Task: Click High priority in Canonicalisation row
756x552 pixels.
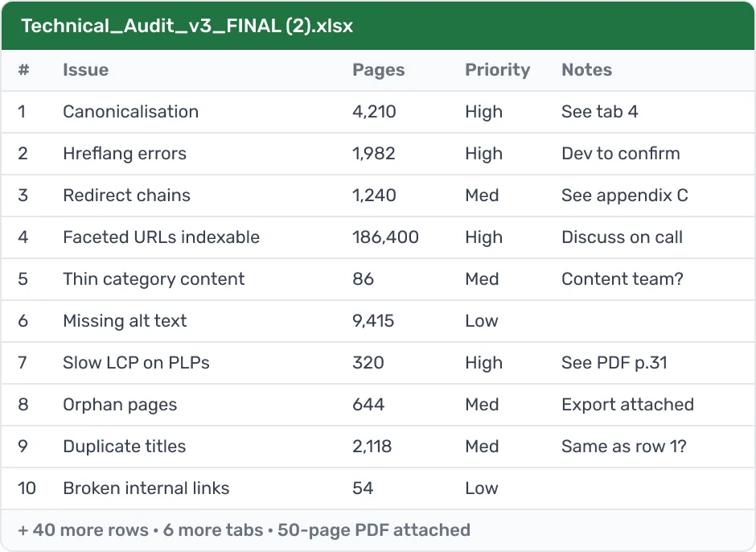Action: pyautogui.click(x=484, y=112)
